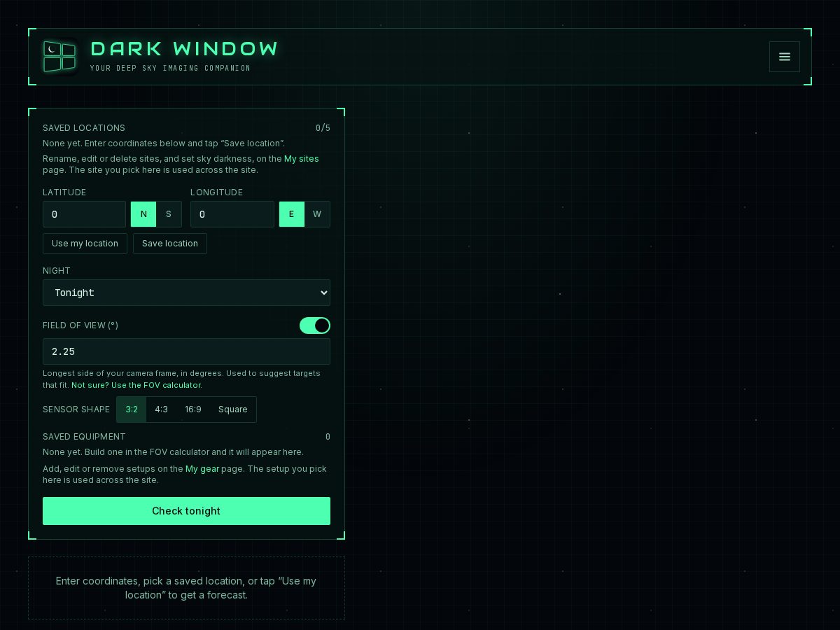The width and height of the screenshot is (840, 630).
Task: Click the Use my location button
Action: click(x=85, y=244)
